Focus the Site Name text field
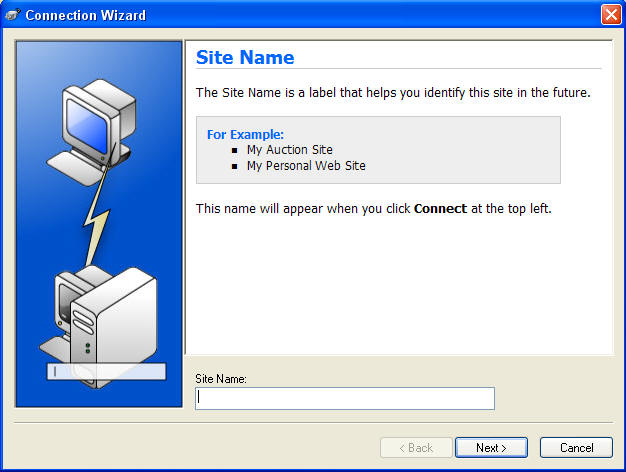The width and height of the screenshot is (626, 472). (344, 398)
